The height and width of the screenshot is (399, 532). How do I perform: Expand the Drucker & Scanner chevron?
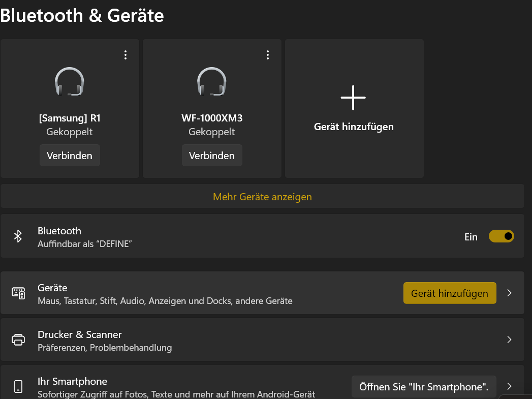point(509,340)
